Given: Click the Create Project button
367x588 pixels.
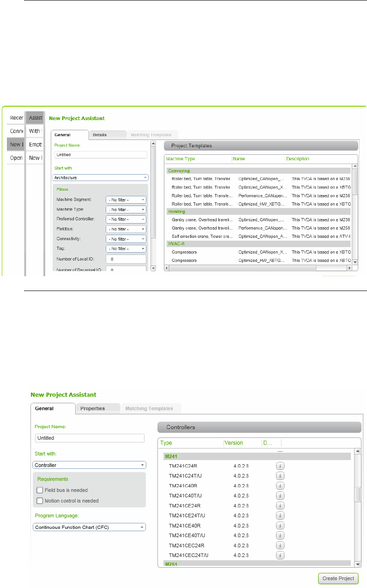Looking at the screenshot, I should [338, 578].
